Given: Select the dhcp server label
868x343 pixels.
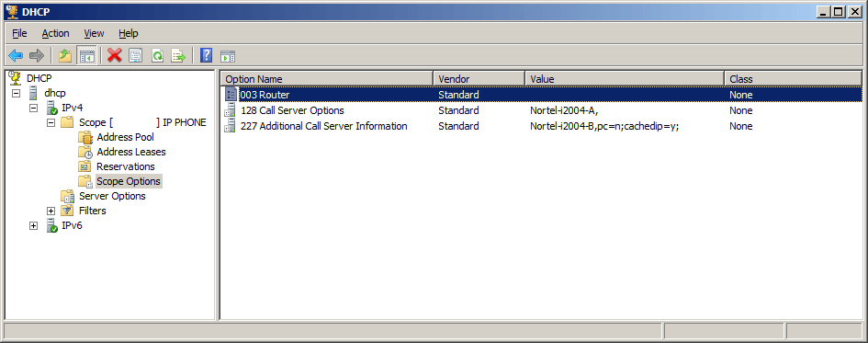Looking at the screenshot, I should pos(55,93).
